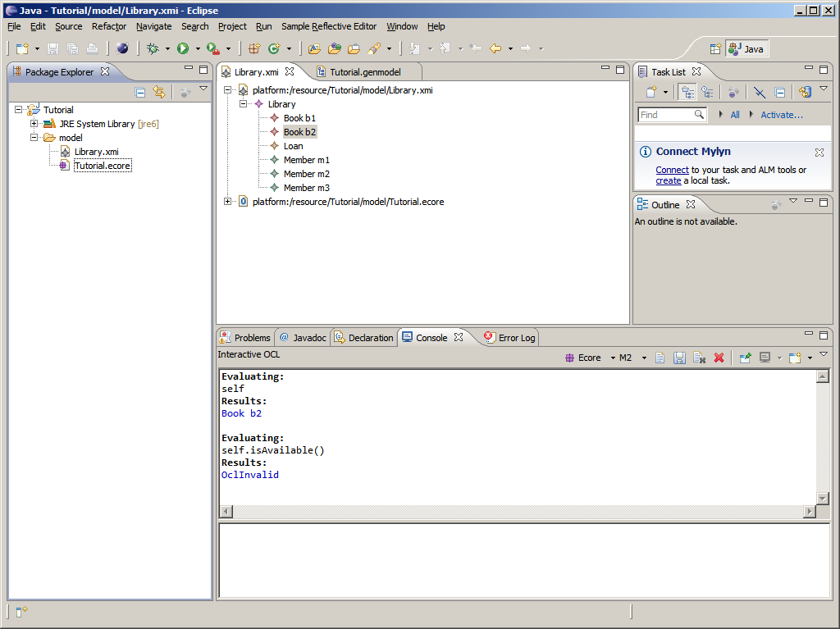Select Member m2 in the model tree
The width and height of the screenshot is (840, 629).
307,174
